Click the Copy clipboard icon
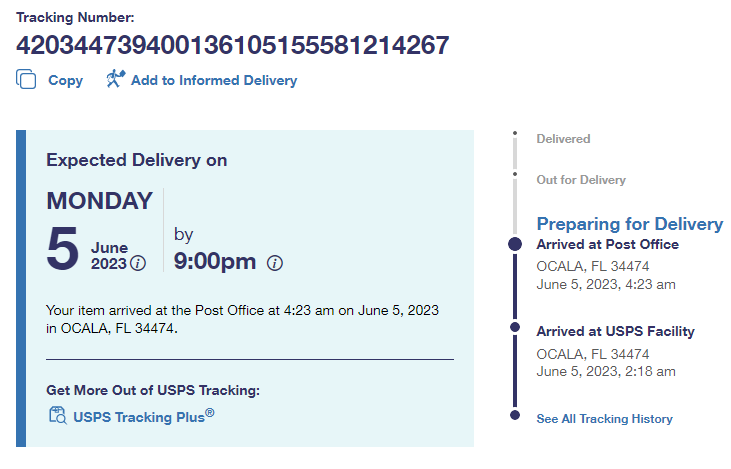Image resolution: width=731 pixels, height=469 pixels. point(27,80)
